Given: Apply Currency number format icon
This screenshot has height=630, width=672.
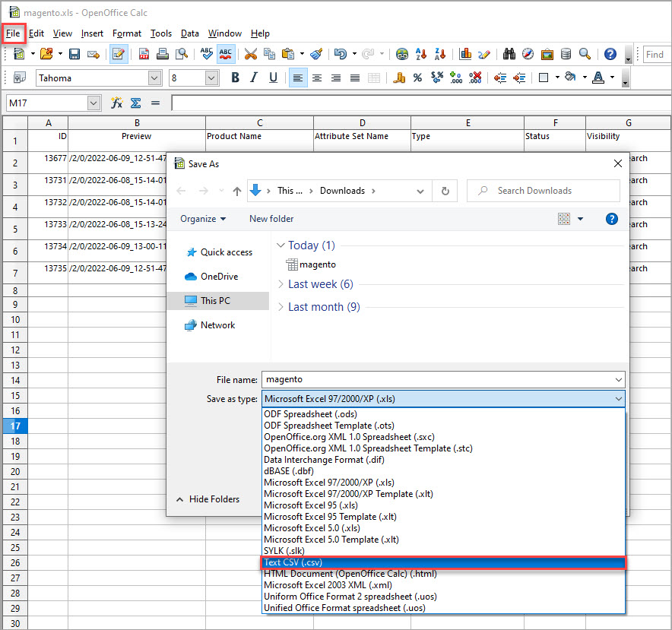Looking at the screenshot, I should 399,78.
